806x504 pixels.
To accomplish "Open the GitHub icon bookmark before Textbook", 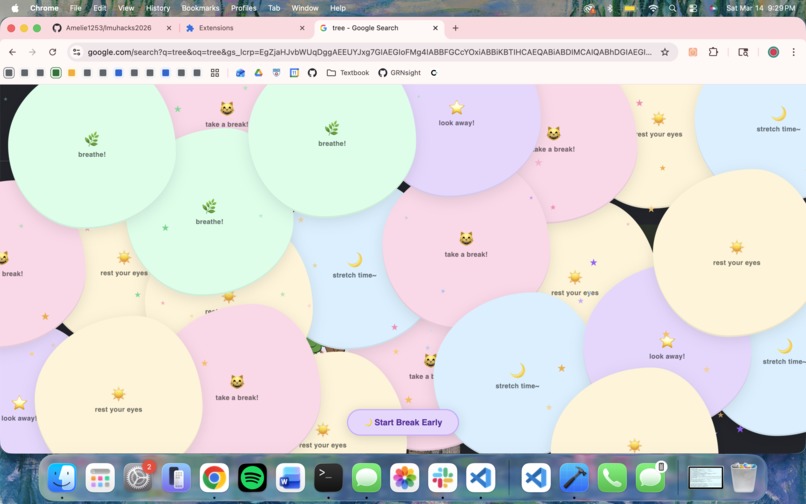I will pyautogui.click(x=312, y=73).
